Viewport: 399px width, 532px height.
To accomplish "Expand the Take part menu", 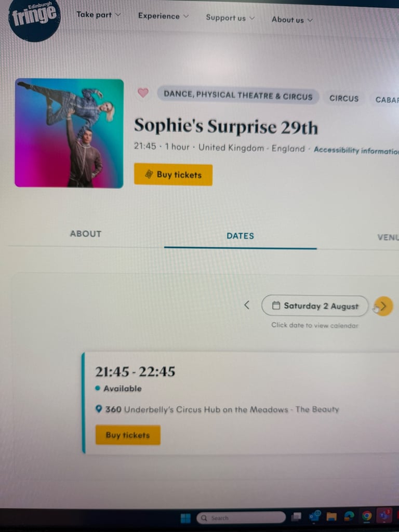I will click(98, 15).
